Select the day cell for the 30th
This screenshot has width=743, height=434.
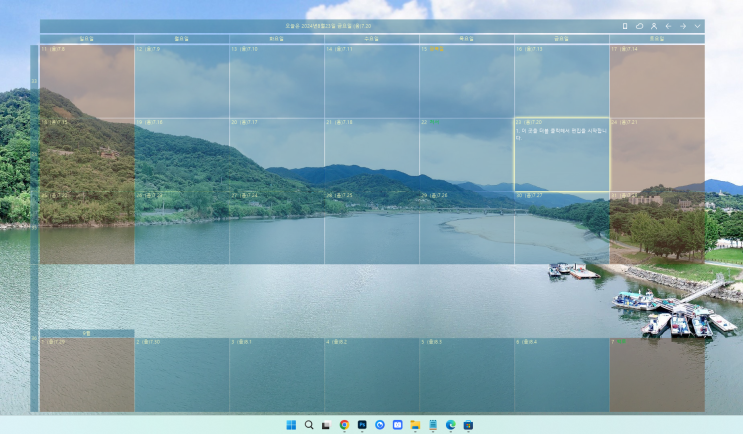coord(562,228)
